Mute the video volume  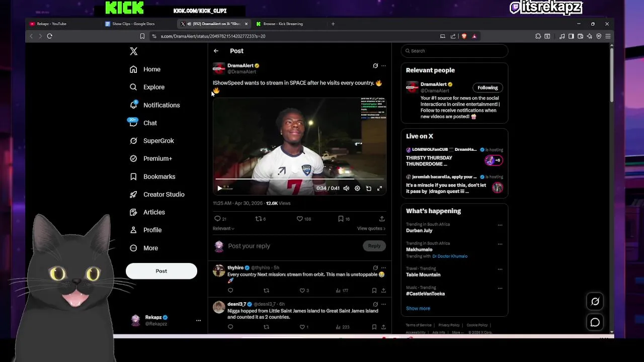click(x=346, y=188)
